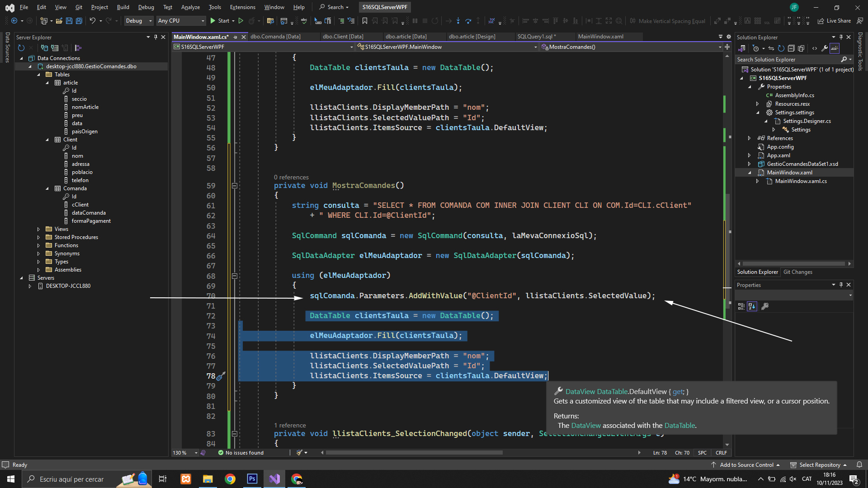Click the Undo toolbar icon
The height and width of the screenshot is (488, 868).
tap(92, 21)
